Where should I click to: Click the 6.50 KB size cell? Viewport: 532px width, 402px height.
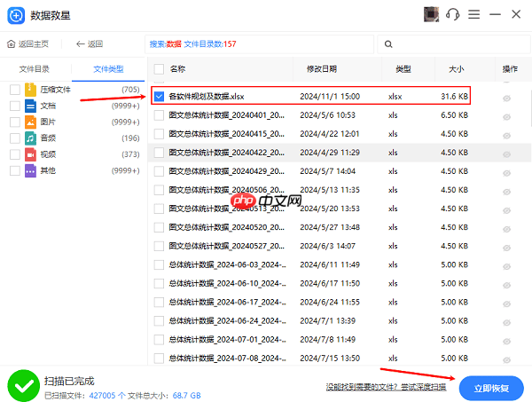tap(454, 115)
